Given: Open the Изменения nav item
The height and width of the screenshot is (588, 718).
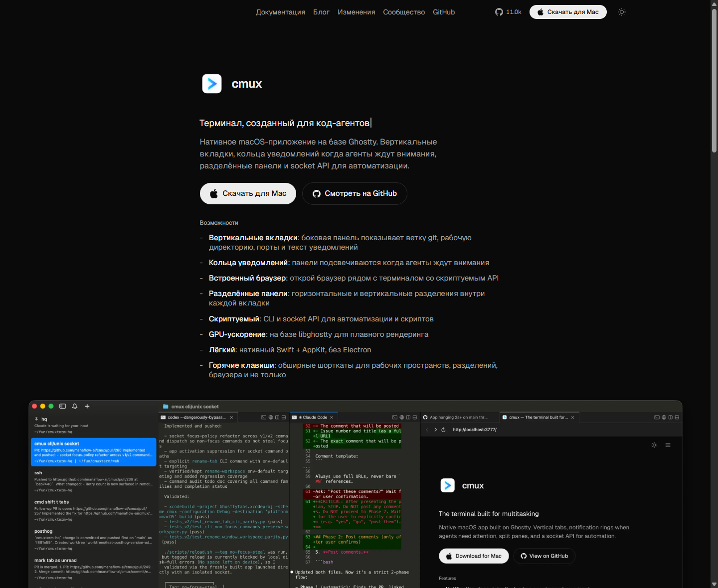Looking at the screenshot, I should 356,12.
